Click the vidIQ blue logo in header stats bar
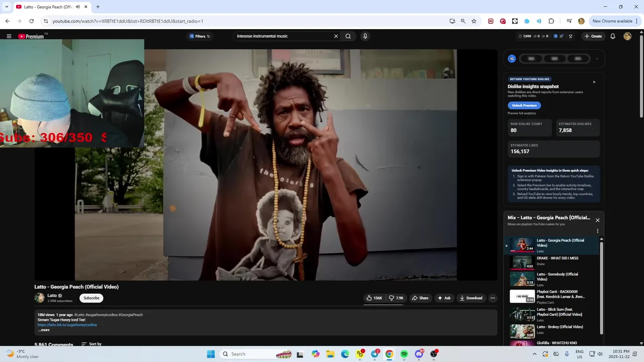 coord(555,36)
